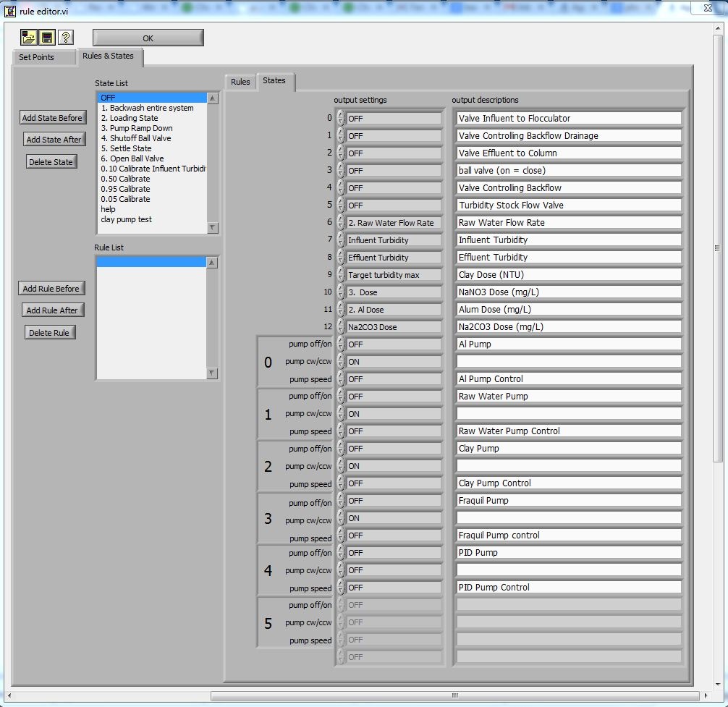This screenshot has width=728, height=707.
Task: Edit 'Alum Dose (mg/L)' description field
Action: click(x=569, y=310)
